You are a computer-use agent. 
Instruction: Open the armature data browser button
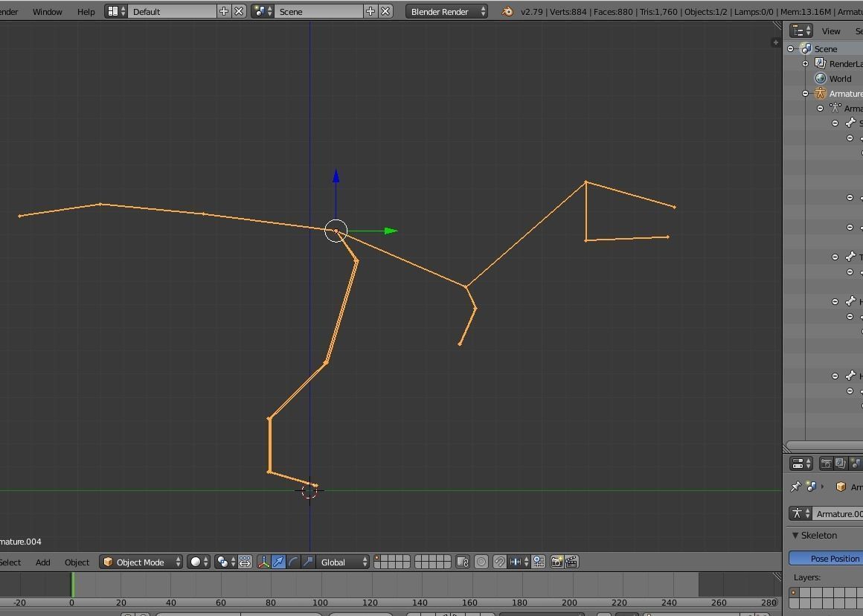click(801, 513)
